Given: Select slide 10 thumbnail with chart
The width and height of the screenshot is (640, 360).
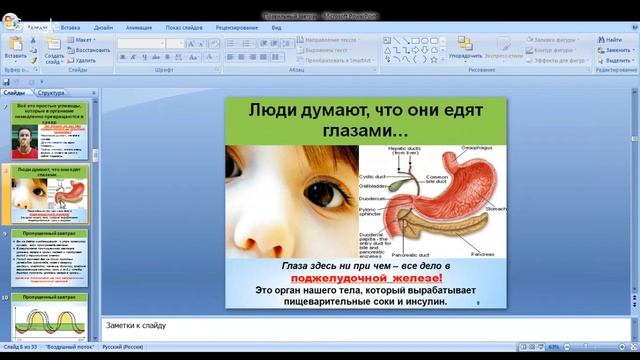Looking at the screenshot, I should 49,317.
